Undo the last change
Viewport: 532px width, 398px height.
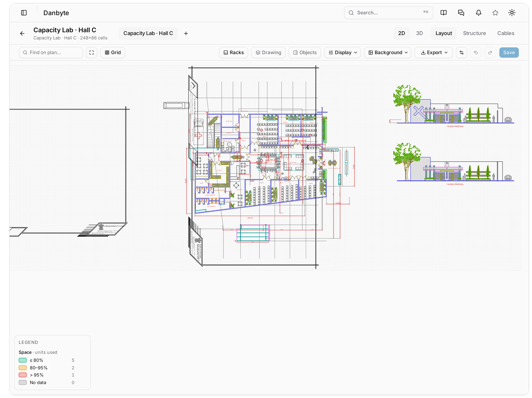(x=476, y=52)
